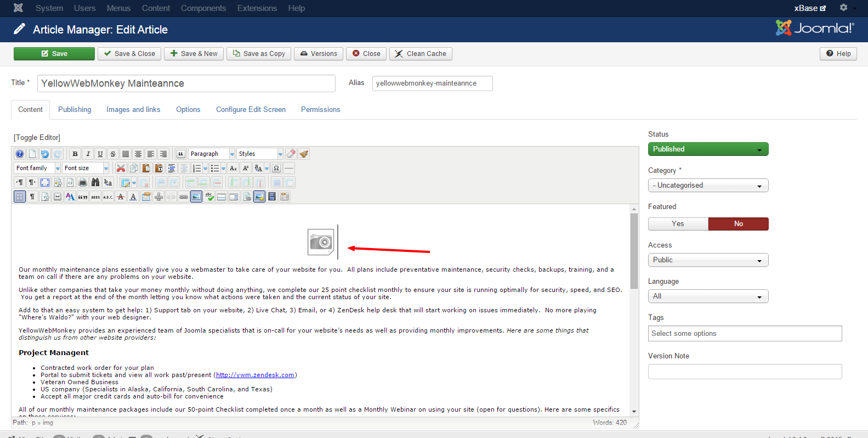Copy selection using the copy icon
The width and height of the screenshot is (868, 438).
(133, 169)
